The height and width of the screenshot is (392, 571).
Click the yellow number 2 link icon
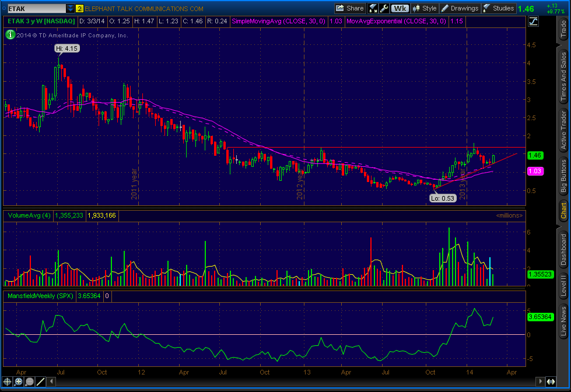[79, 8]
